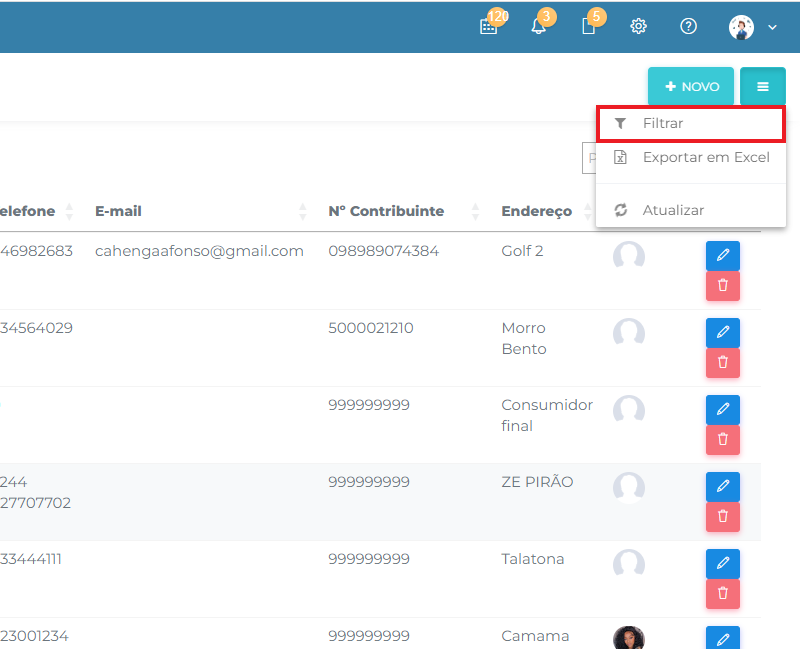The height and width of the screenshot is (649, 800).
Task: Choose Exportar em Excel option
Action: click(705, 157)
